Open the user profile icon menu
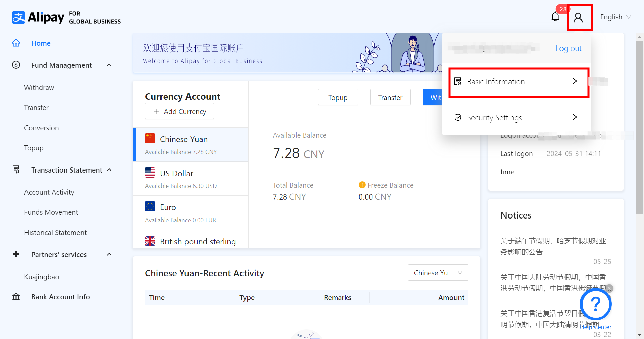Screen dimensions: 644x339 coord(578,17)
